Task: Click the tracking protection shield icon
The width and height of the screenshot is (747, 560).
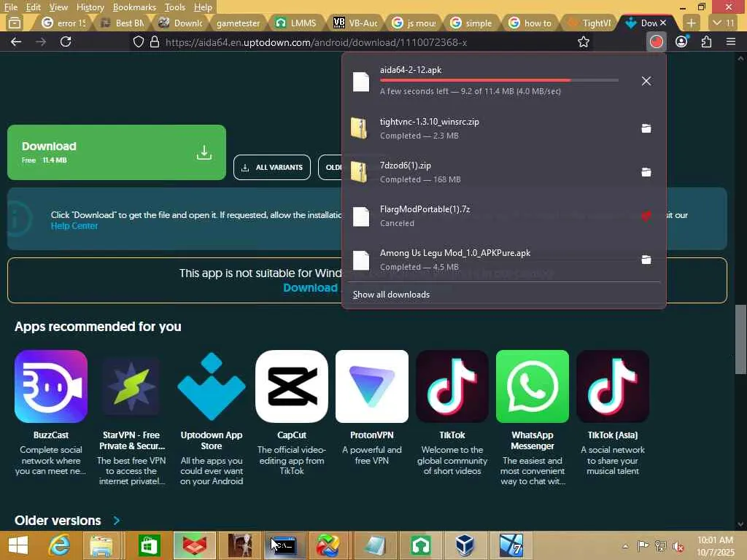Action: point(138,42)
